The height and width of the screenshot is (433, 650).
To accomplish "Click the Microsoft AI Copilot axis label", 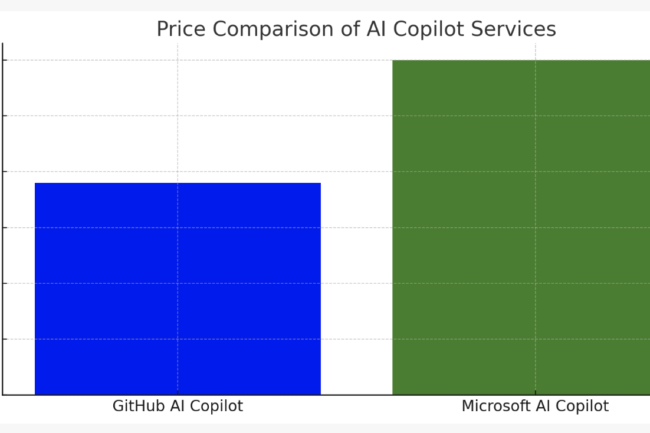I will tap(534, 407).
